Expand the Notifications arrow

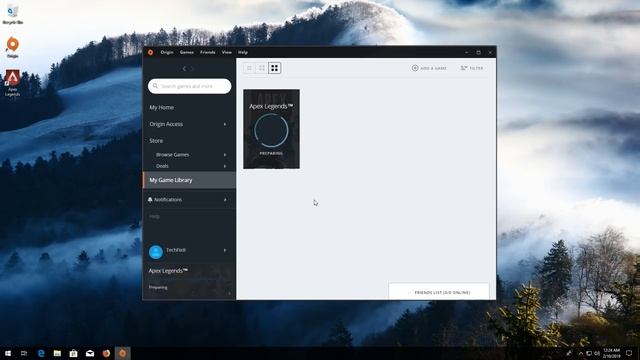(225, 200)
